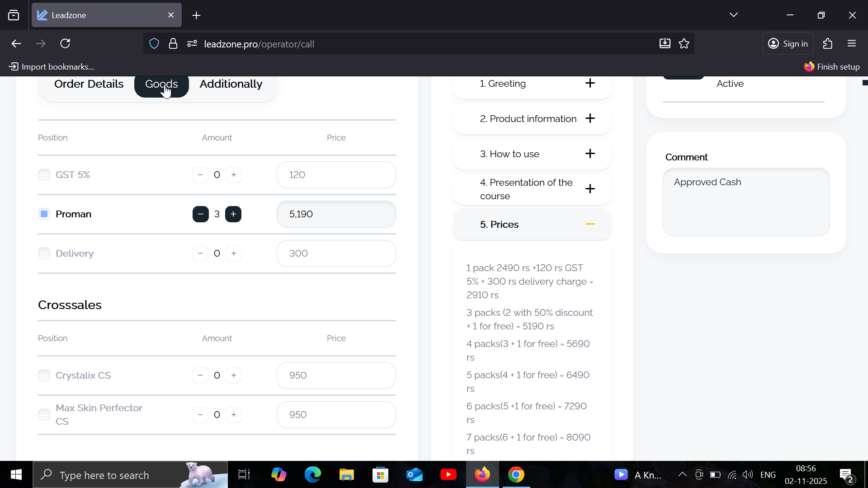This screenshot has width=868, height=488.
Task: Uncheck the Proman checkbox
Action: coord(44,214)
